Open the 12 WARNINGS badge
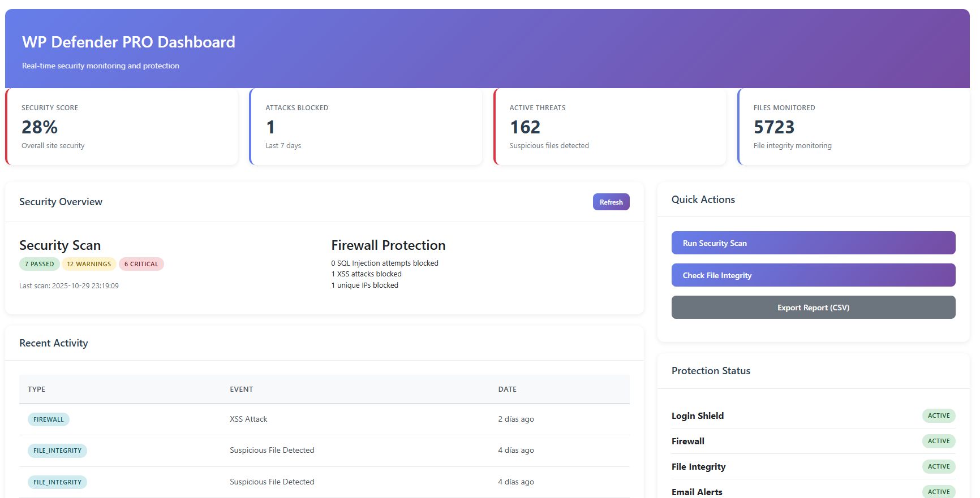This screenshot has width=980, height=498. (89, 264)
